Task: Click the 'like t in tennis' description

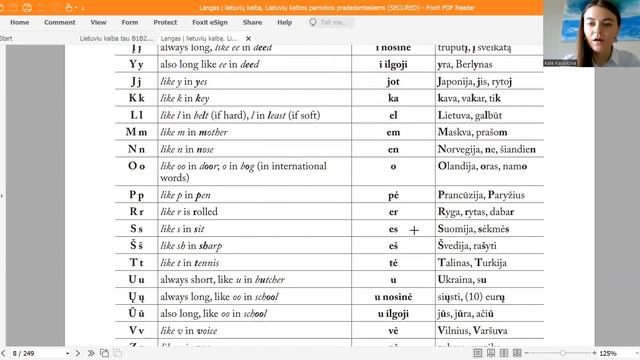Action: pos(189,263)
